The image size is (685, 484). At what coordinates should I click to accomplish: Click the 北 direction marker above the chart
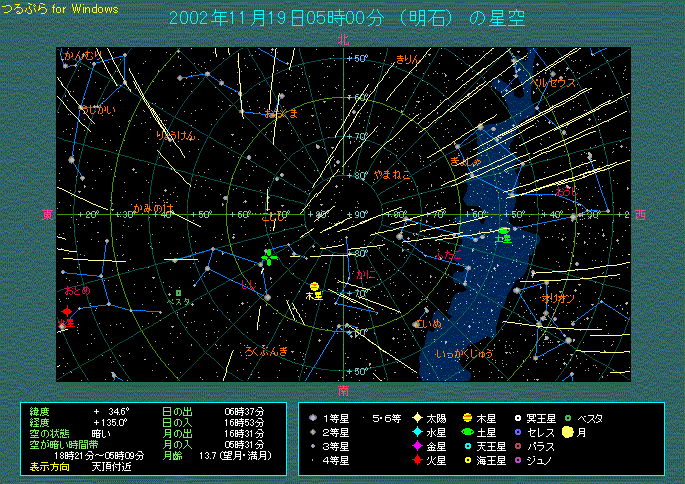coord(343,41)
